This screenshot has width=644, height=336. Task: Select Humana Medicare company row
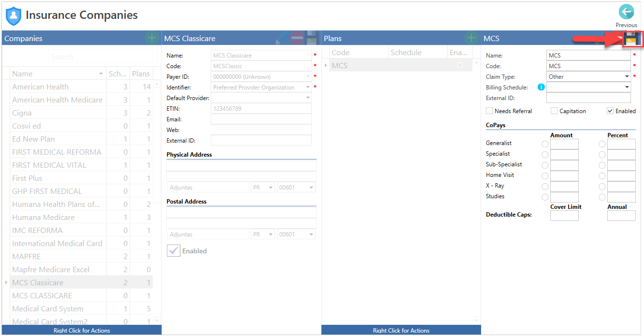(x=81, y=217)
